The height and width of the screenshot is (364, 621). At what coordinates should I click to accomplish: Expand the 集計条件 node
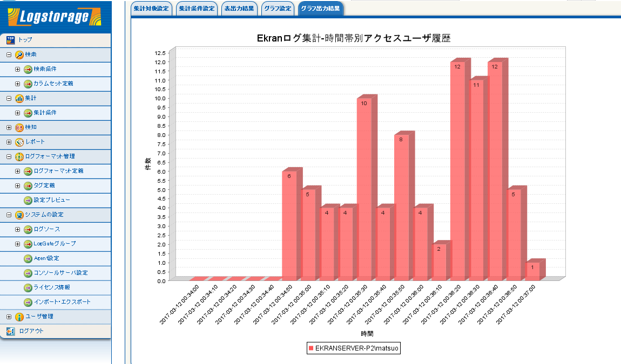pyautogui.click(x=17, y=113)
